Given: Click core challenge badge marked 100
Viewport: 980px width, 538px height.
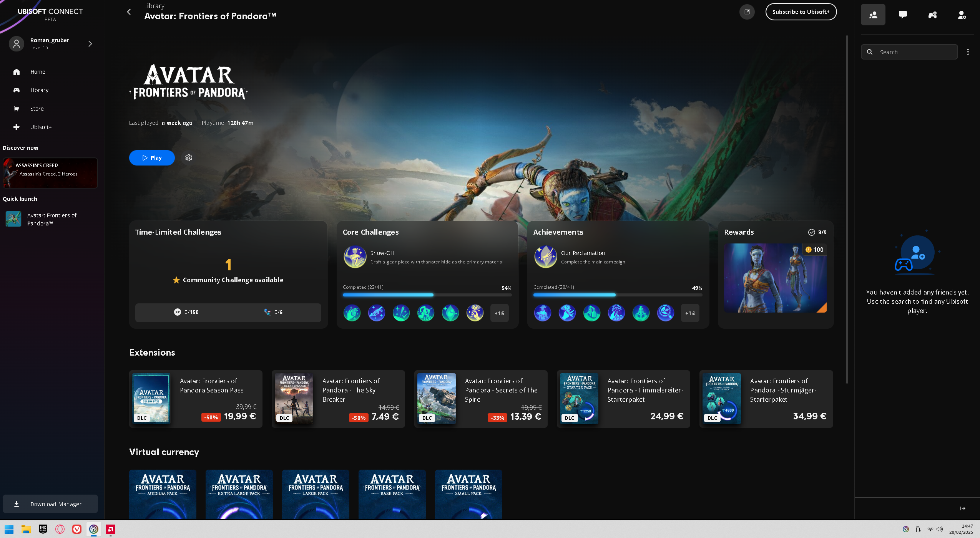Looking at the screenshot, I should [x=426, y=313].
